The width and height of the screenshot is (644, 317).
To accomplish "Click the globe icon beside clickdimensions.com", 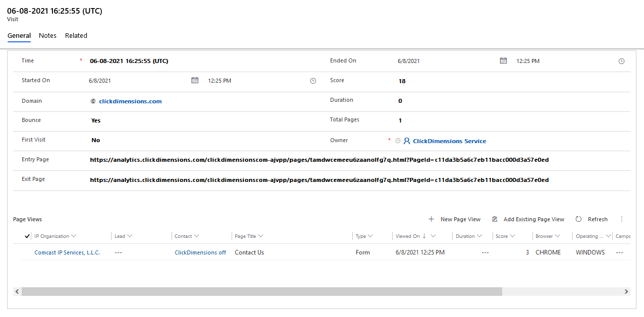I will [93, 101].
